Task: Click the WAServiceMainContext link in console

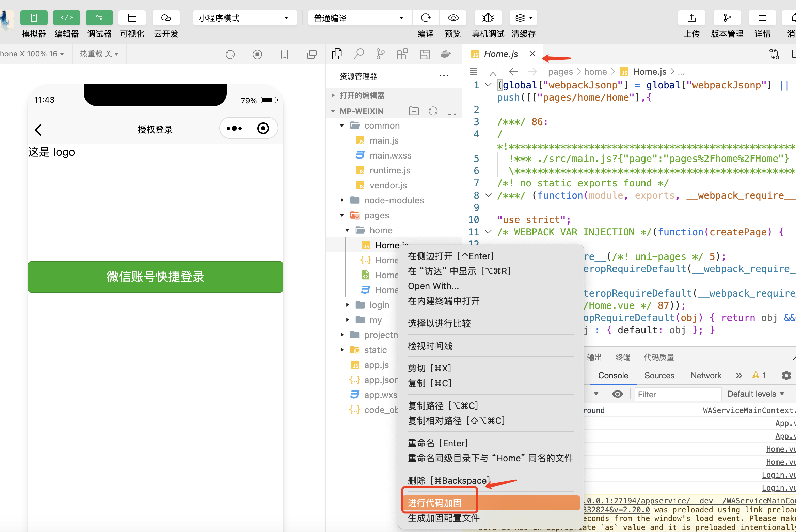Action: pos(749,410)
